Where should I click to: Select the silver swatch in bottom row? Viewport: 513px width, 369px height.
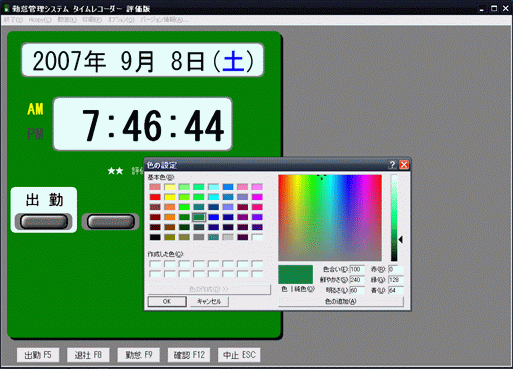228,237
